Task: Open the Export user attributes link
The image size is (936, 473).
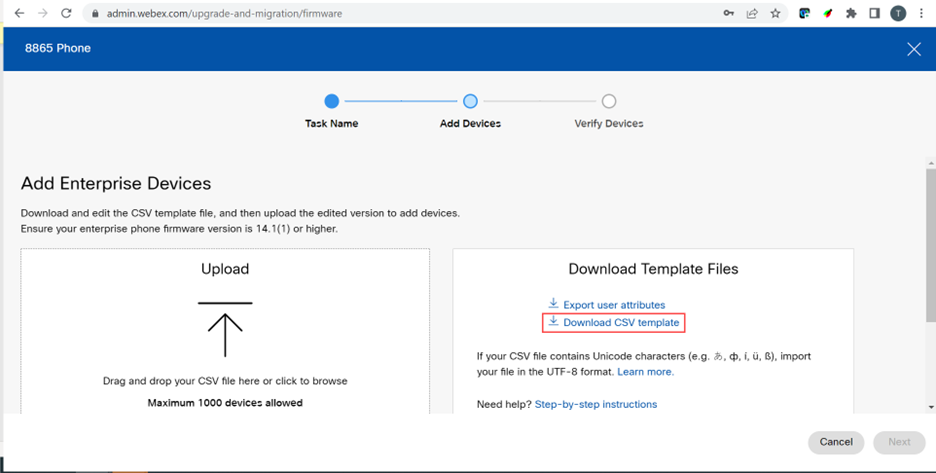Action: (x=614, y=305)
